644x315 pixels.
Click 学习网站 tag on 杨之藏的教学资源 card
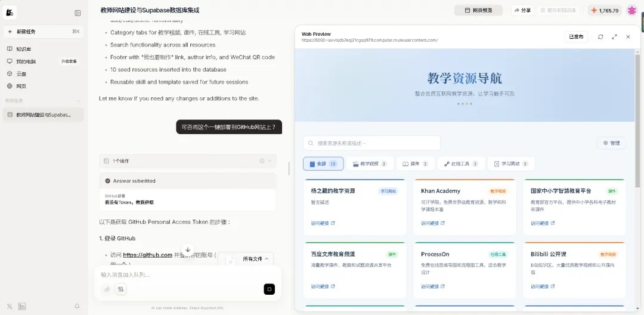(x=388, y=191)
